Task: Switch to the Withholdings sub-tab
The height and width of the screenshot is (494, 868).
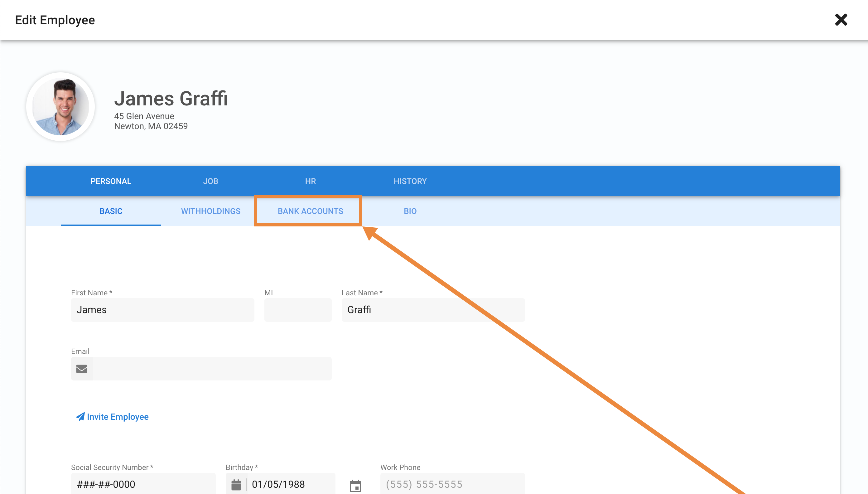Action: pyautogui.click(x=210, y=211)
